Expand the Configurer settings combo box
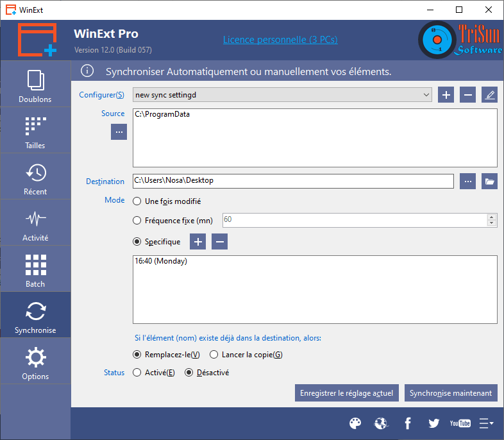The height and width of the screenshot is (440, 504). 282,95
